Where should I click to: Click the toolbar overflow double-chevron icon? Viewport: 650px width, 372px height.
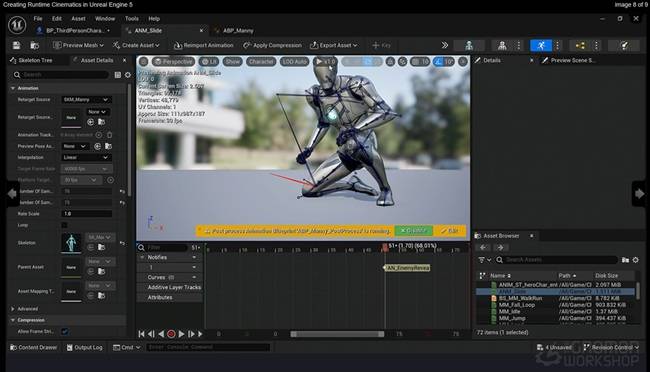[x=444, y=45]
